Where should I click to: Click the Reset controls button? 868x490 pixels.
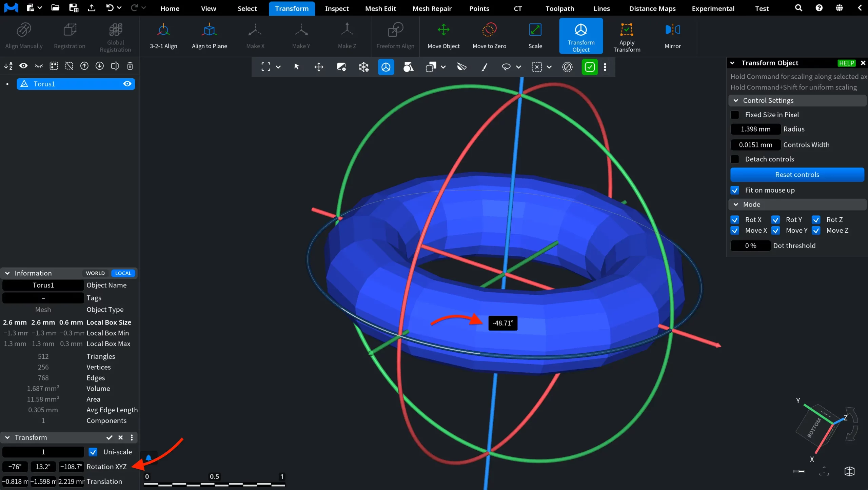[797, 175]
